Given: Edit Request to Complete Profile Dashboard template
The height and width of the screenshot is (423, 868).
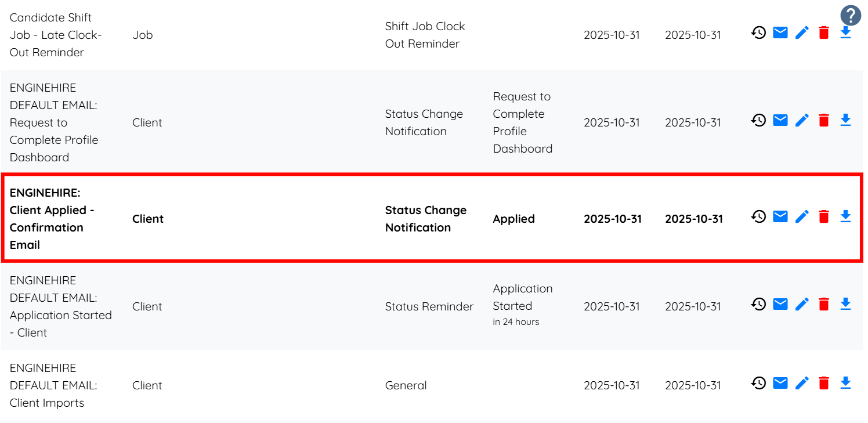Looking at the screenshot, I should tap(802, 120).
